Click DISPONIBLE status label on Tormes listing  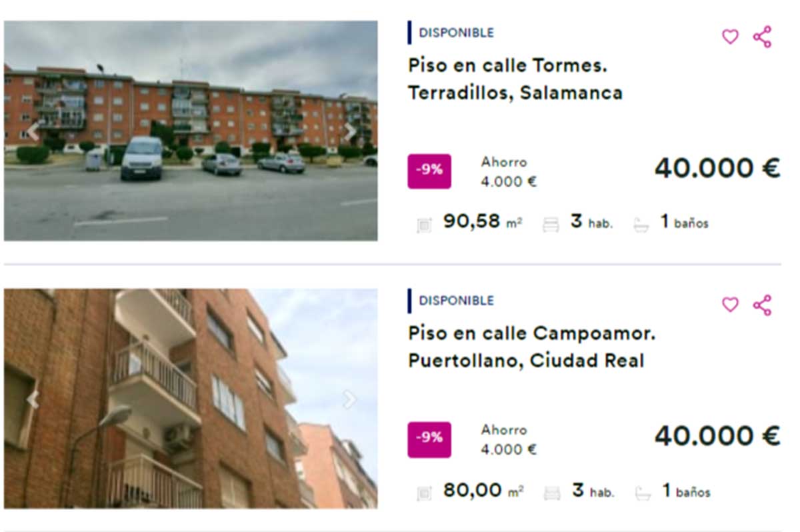click(456, 33)
